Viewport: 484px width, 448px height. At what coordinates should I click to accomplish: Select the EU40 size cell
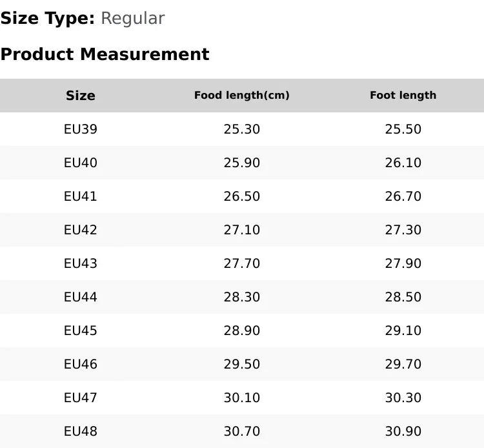point(81,163)
